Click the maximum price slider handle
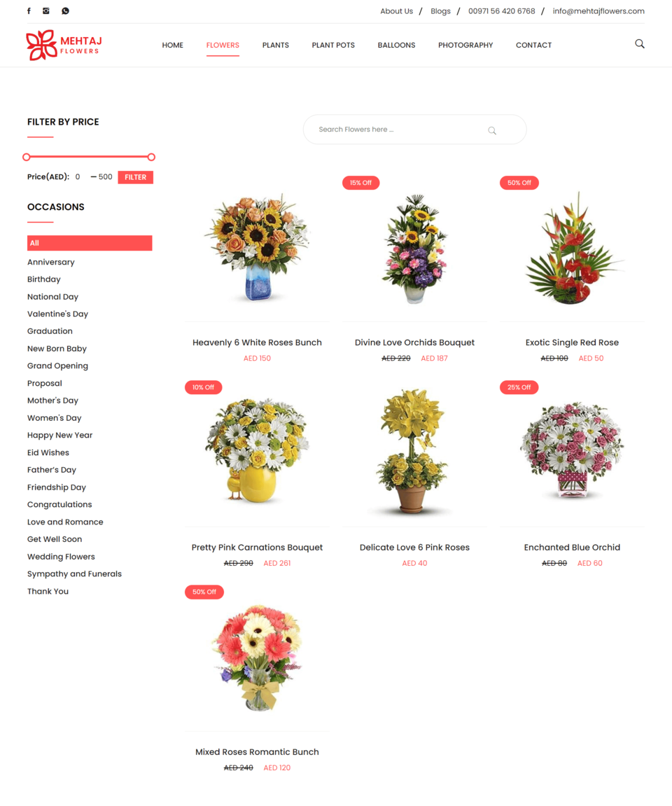This screenshot has width=672, height=806. (151, 157)
